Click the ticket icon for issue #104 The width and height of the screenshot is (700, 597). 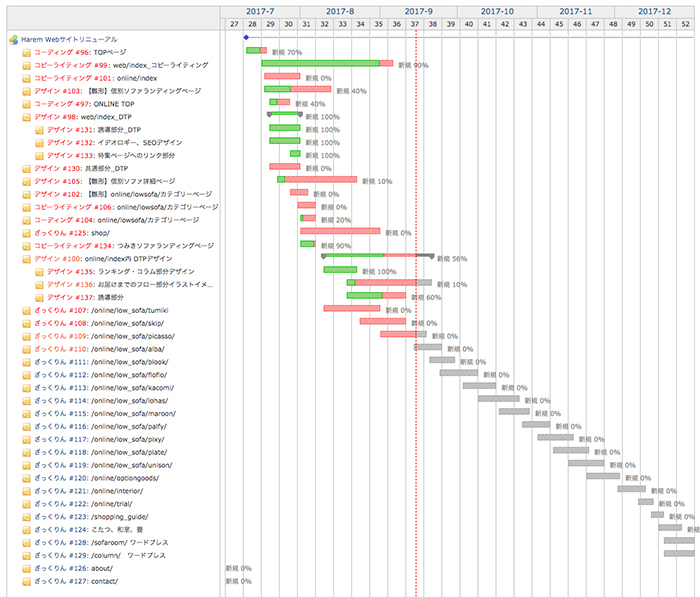[x=26, y=221]
